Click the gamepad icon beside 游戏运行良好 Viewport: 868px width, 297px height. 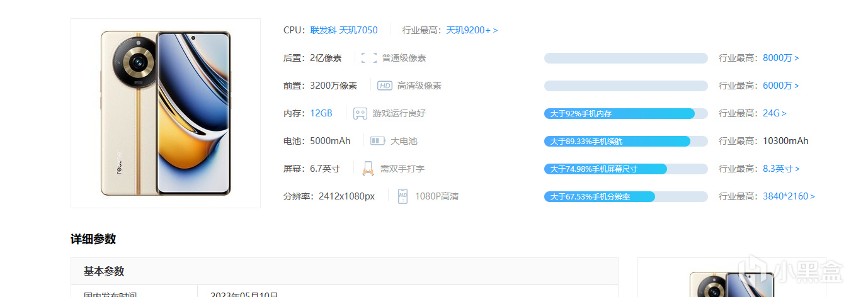pos(360,113)
